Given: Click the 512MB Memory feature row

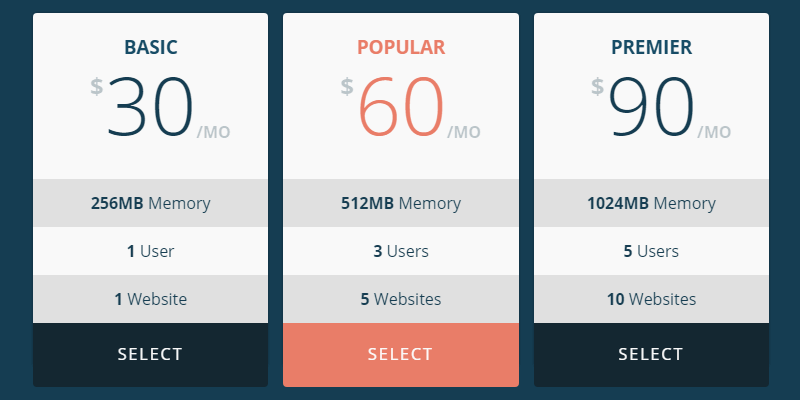Looking at the screenshot, I should 400,204.
